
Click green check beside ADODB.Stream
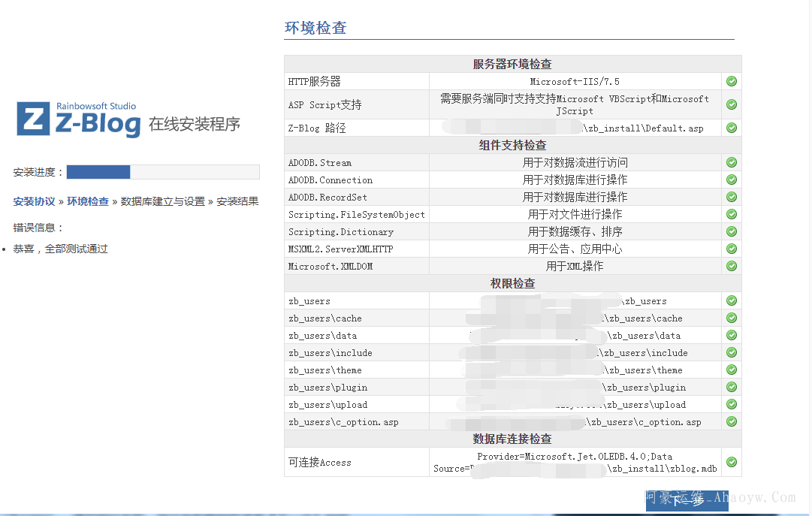(731, 162)
